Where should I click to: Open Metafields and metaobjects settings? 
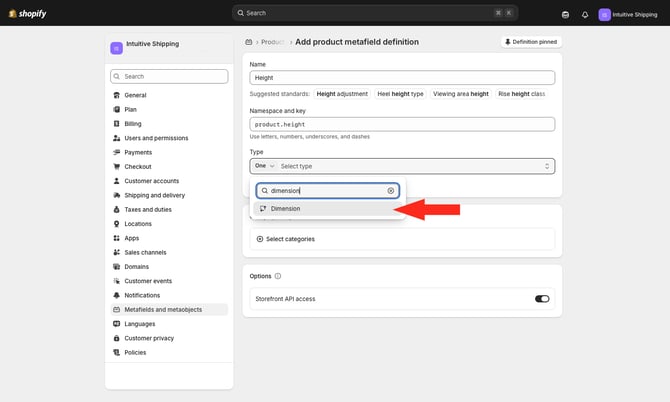[x=162, y=310]
